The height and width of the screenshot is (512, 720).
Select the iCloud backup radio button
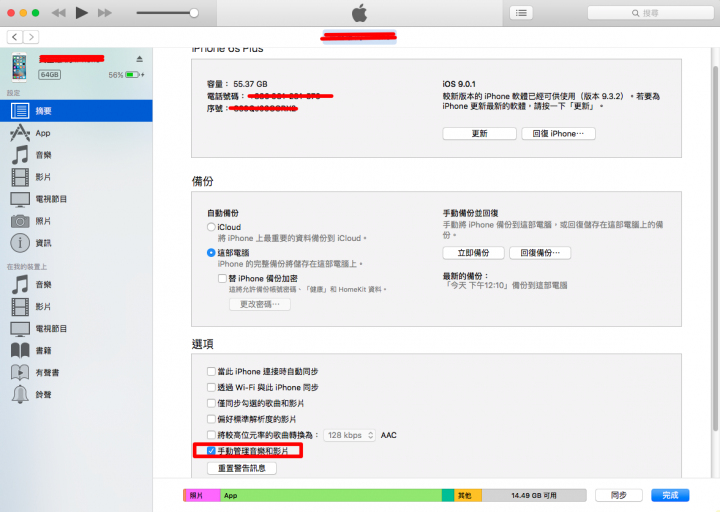[x=211, y=227]
